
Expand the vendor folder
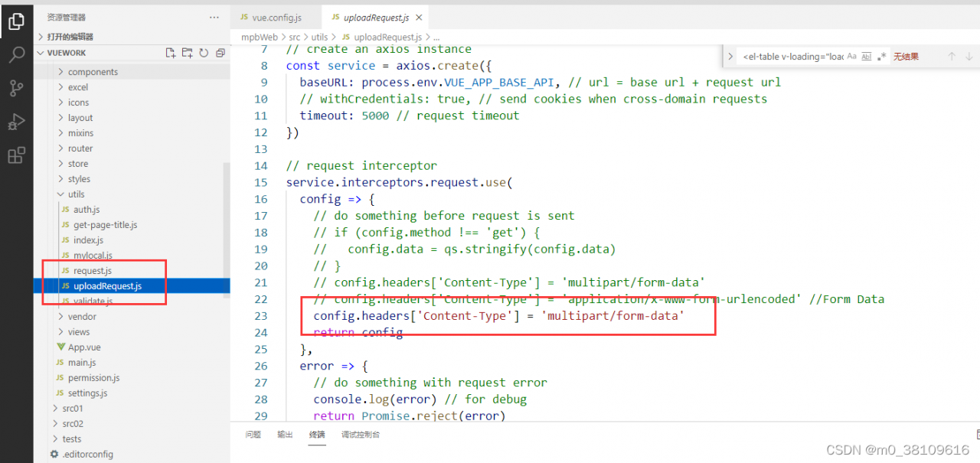tap(62, 317)
